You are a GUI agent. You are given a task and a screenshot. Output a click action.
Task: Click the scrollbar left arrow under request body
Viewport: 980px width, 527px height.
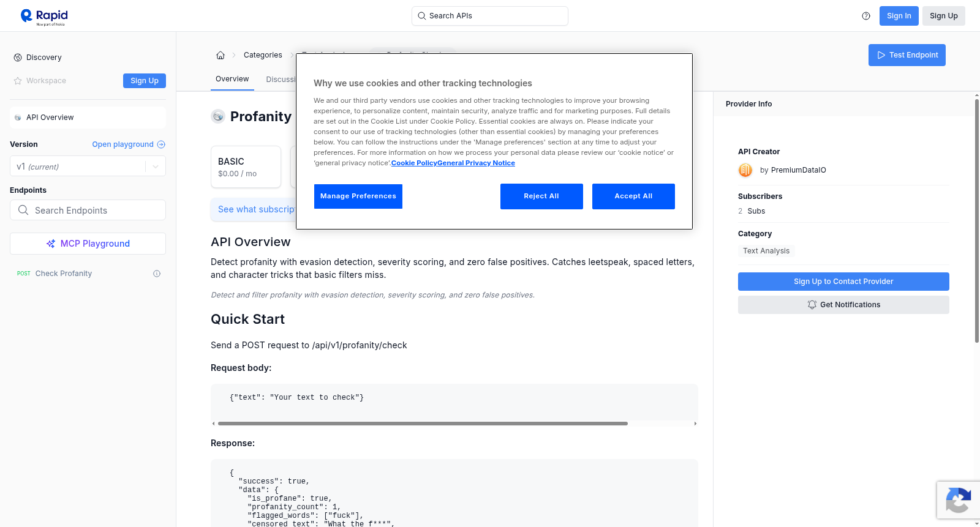[213, 424]
